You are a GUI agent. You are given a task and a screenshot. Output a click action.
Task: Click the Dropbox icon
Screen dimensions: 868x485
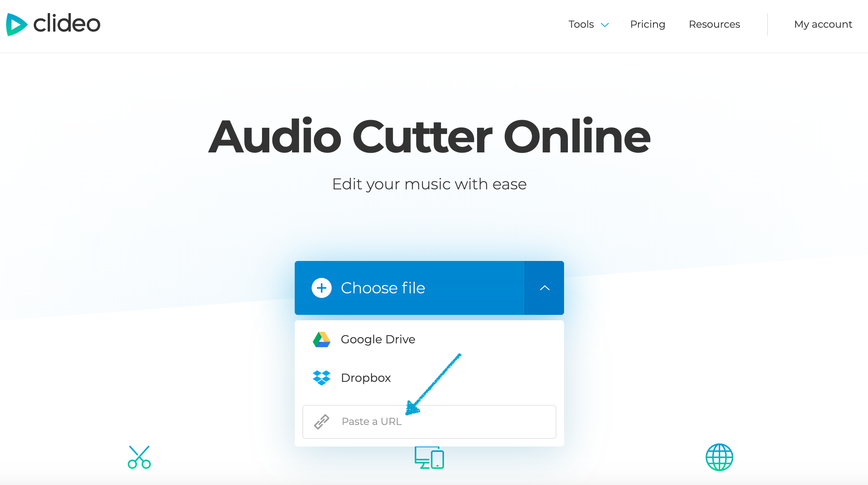(x=322, y=378)
